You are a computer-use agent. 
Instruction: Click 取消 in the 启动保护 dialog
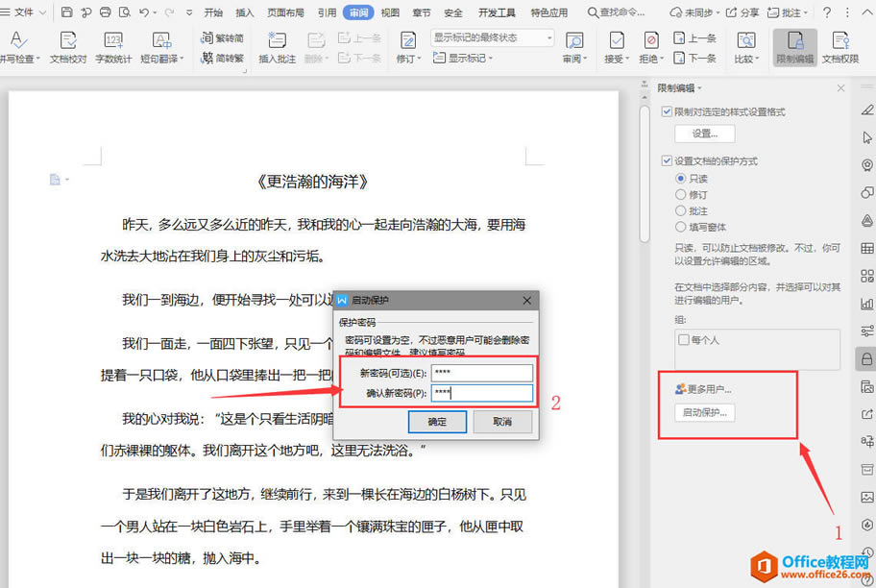[502, 422]
